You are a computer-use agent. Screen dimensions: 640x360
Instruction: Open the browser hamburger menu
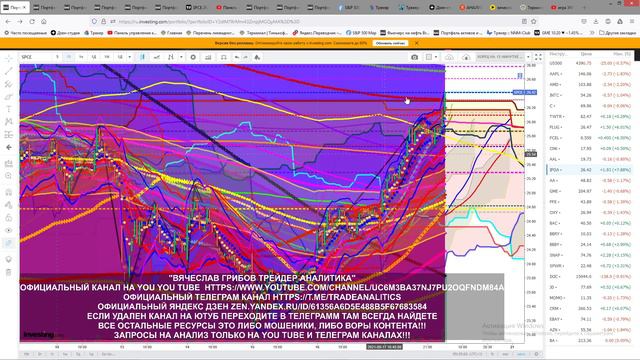(631, 21)
